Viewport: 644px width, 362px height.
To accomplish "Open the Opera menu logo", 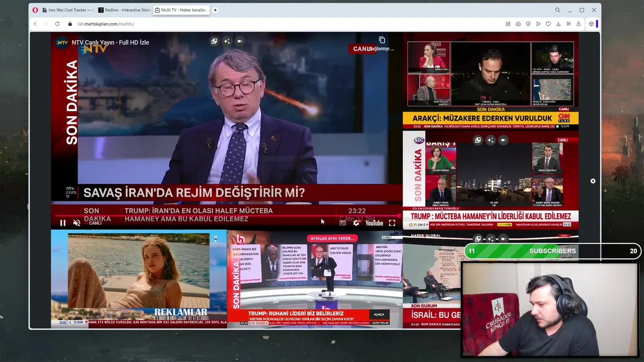I will (35, 10).
